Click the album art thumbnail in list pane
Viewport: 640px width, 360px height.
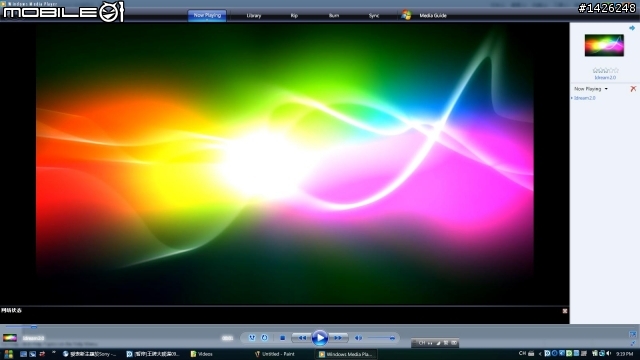click(604, 45)
